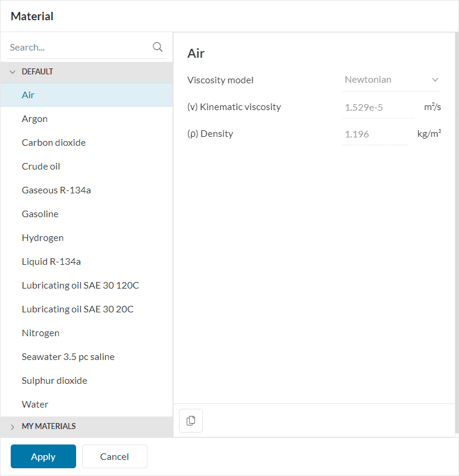The width and height of the screenshot is (459, 476).
Task: Select Hydrogen material
Action: click(x=43, y=238)
